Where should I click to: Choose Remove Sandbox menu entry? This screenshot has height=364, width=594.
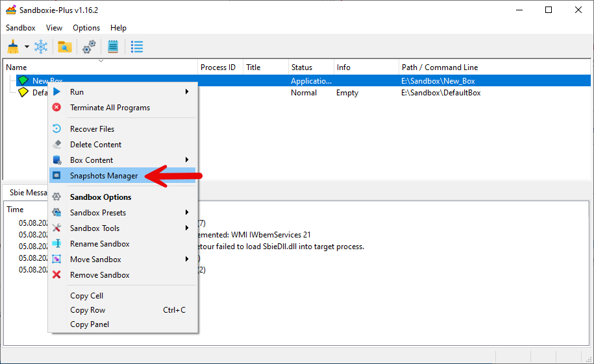(122, 275)
